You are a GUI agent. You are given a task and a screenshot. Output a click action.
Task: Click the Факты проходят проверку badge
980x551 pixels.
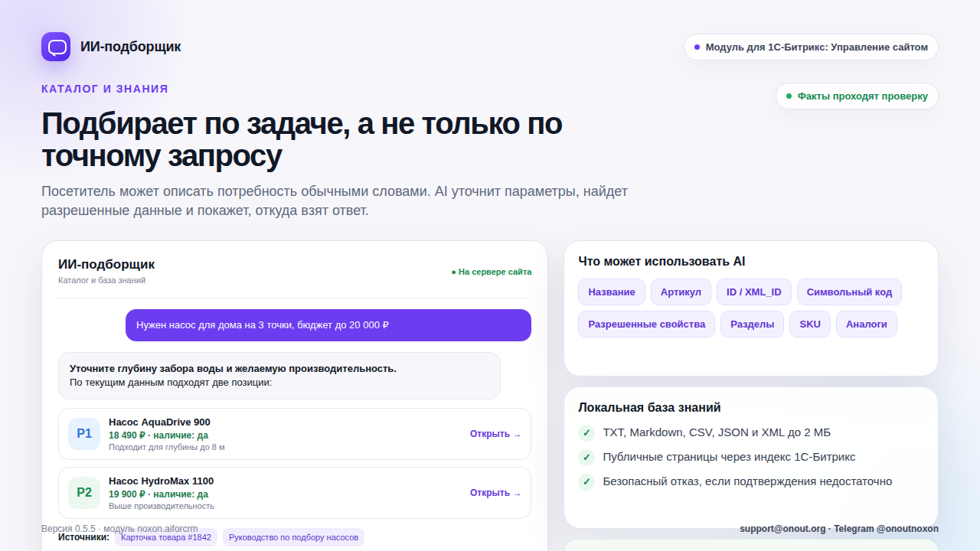[x=857, y=96]
